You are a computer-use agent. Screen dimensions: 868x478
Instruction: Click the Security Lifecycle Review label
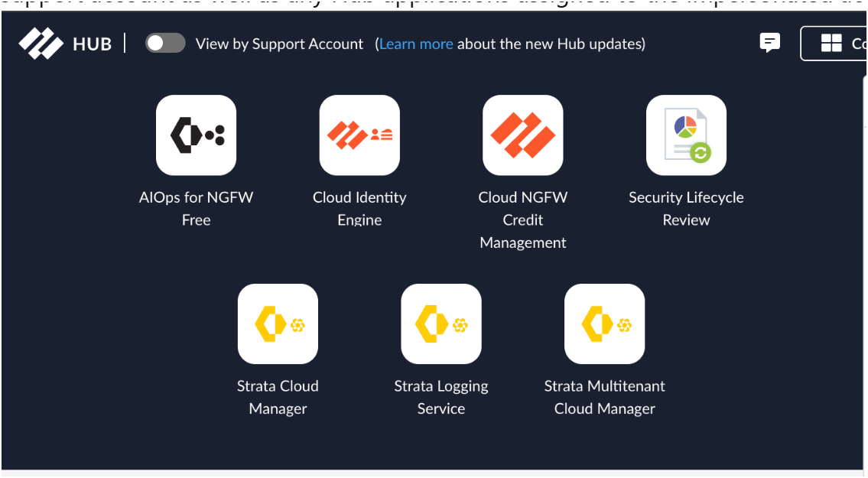(686, 208)
